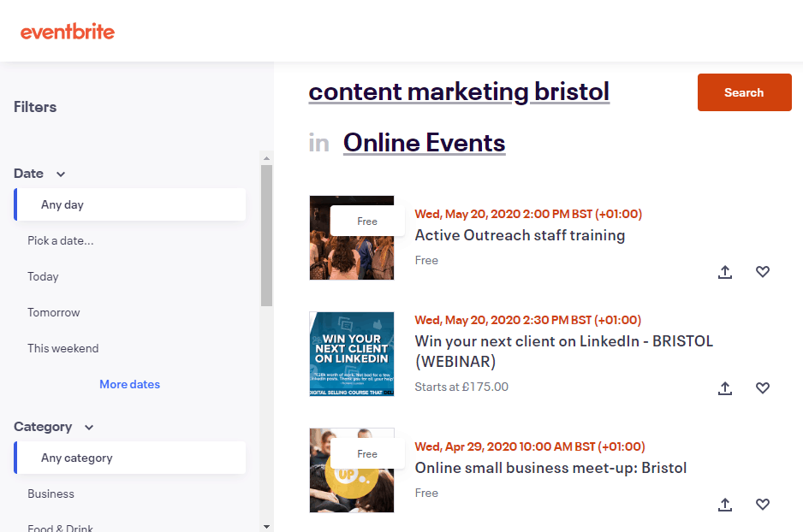Open the More dates link
The width and height of the screenshot is (803, 532).
pyautogui.click(x=129, y=384)
